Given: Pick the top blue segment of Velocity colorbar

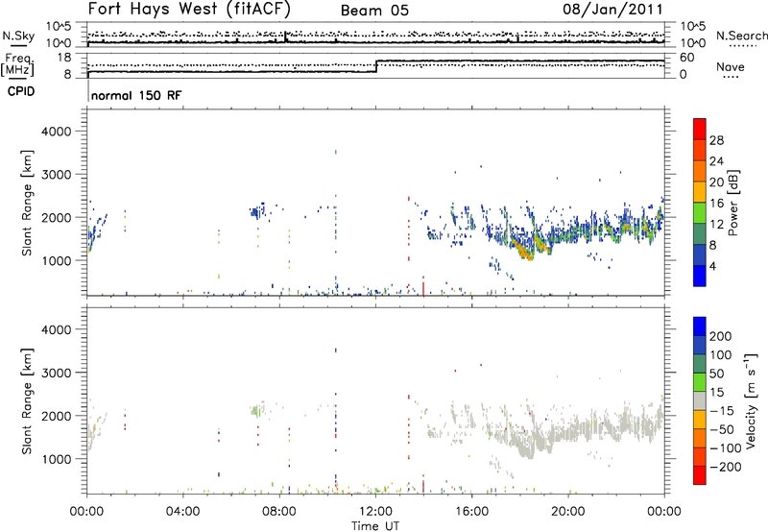Looking at the screenshot, I should 700,326.
